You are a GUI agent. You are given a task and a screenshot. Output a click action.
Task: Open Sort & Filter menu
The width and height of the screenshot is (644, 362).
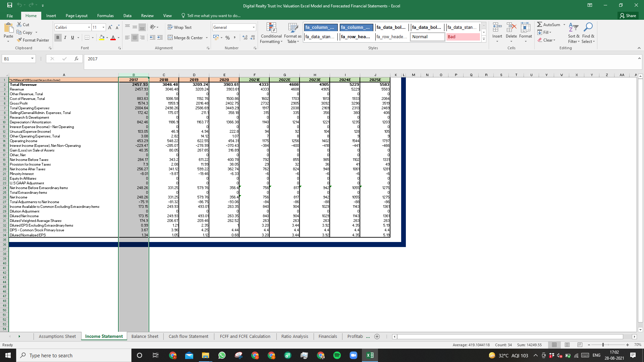(574, 33)
